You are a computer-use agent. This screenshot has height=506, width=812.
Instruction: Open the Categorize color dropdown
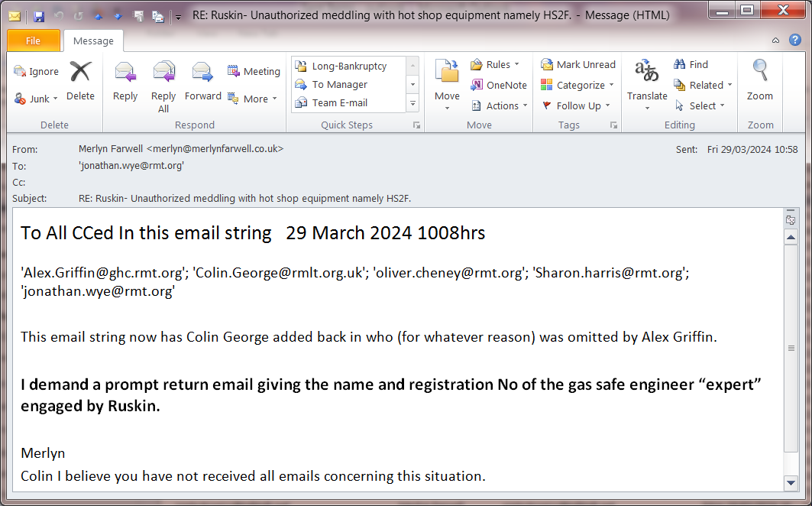(577, 85)
